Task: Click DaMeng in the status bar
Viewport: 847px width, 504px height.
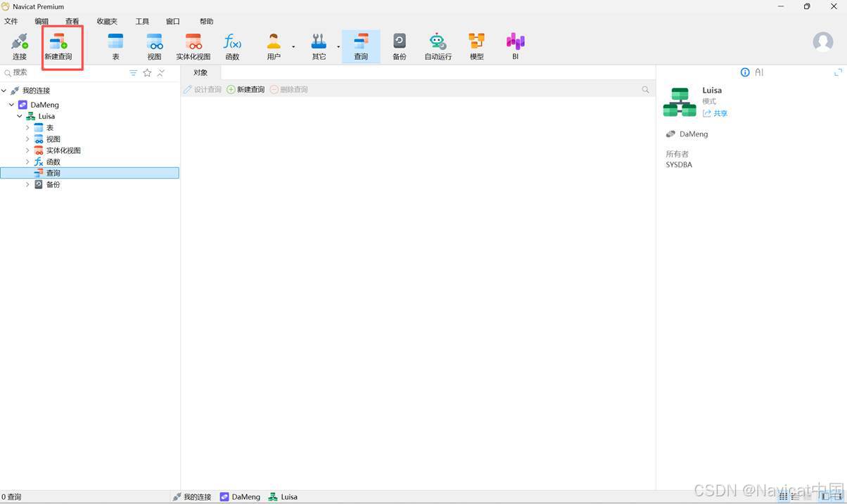Action: click(x=240, y=496)
